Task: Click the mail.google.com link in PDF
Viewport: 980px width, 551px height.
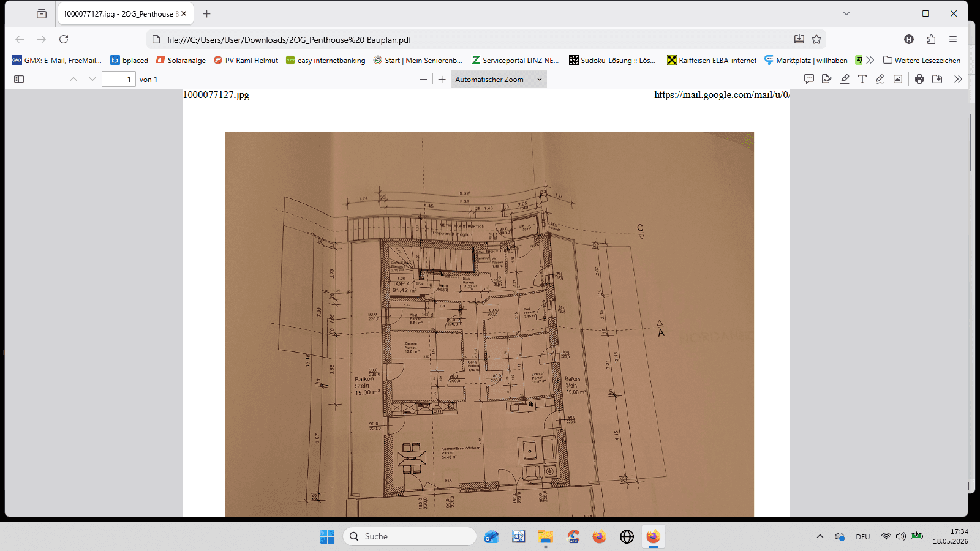Action: coord(722,95)
